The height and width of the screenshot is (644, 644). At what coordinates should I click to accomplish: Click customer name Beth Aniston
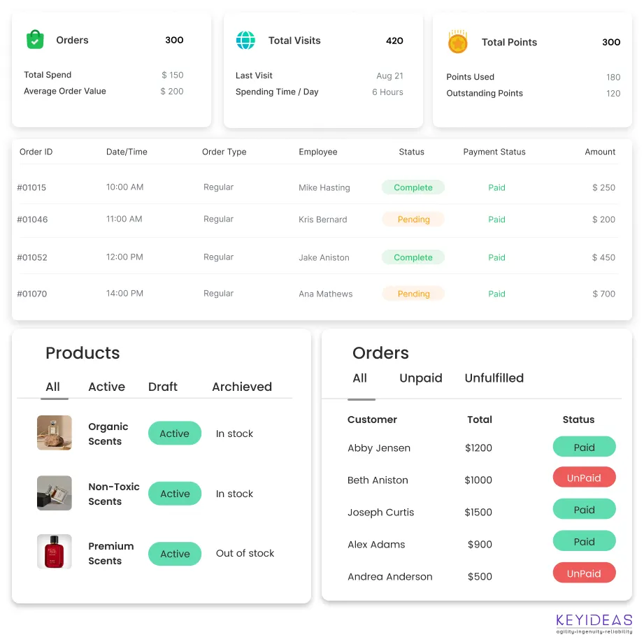[x=378, y=480]
